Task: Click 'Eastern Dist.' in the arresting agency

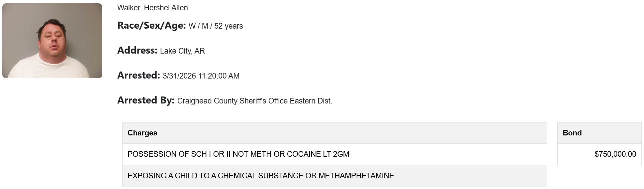Action: (x=311, y=101)
